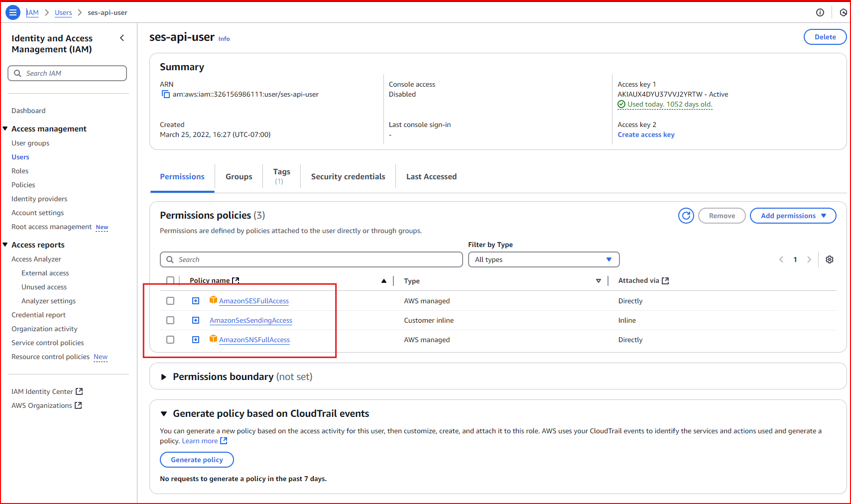Click the AmazonSESFullAccess policy cube icon
This screenshot has height=504, width=851.
coord(213,300)
